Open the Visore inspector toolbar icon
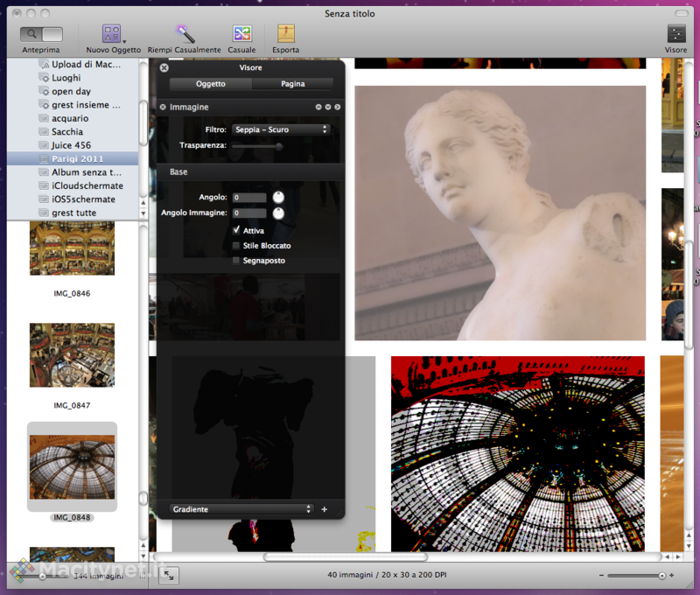This screenshot has width=700, height=595. point(676,34)
